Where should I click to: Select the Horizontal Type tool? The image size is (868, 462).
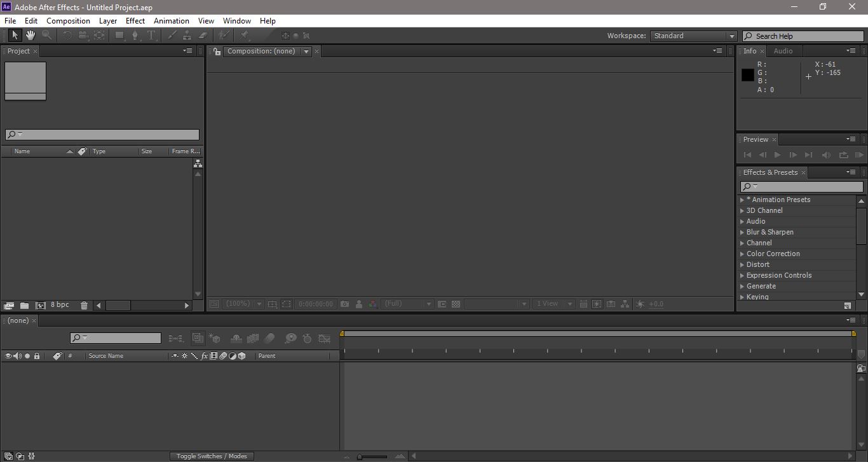coord(151,36)
